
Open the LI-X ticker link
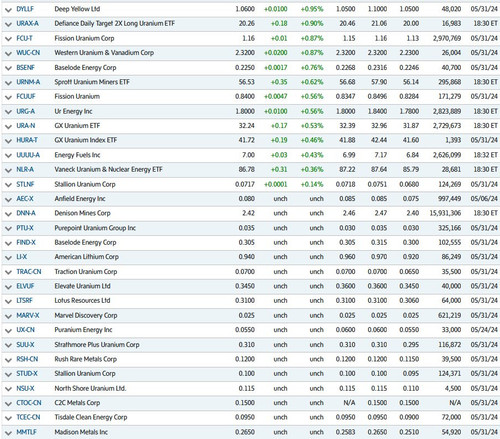[22, 257]
